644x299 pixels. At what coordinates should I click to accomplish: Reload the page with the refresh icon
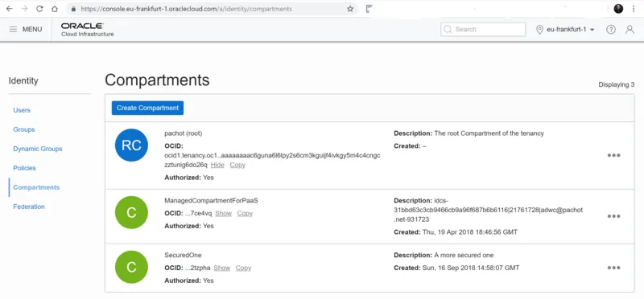[x=39, y=9]
